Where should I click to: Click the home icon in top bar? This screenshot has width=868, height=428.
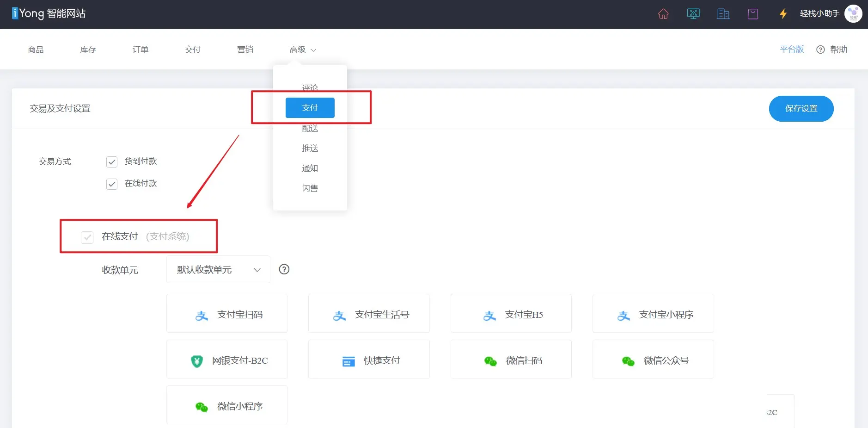tap(663, 14)
